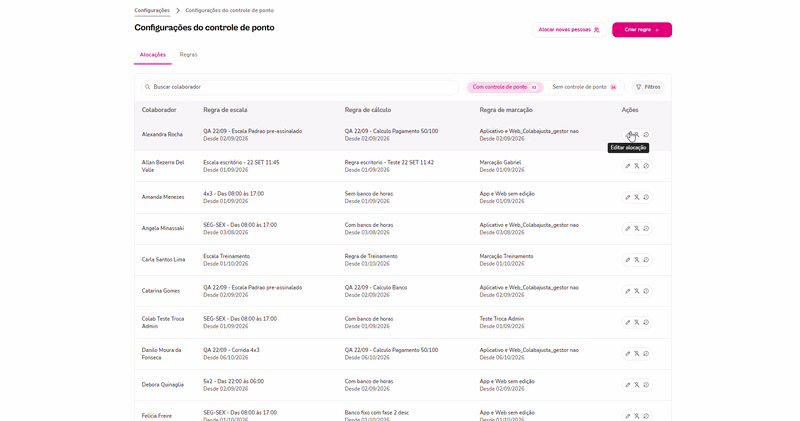Switch to the Alocações tab

tap(153, 55)
